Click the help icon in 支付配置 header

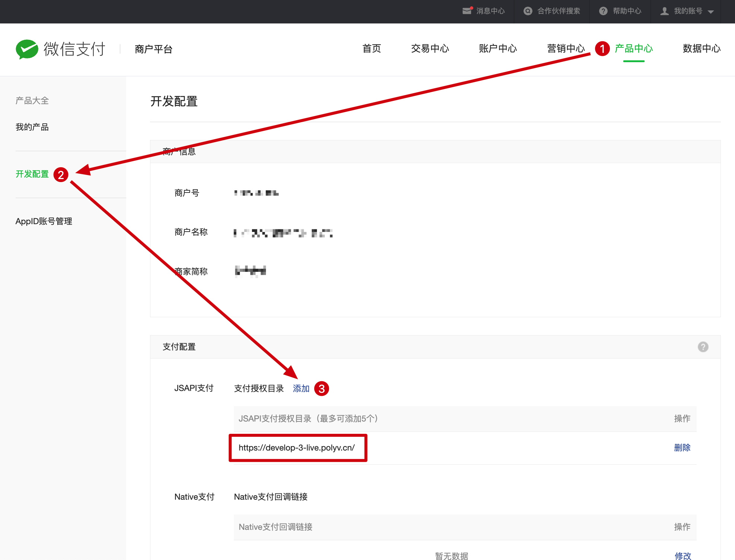(x=703, y=347)
